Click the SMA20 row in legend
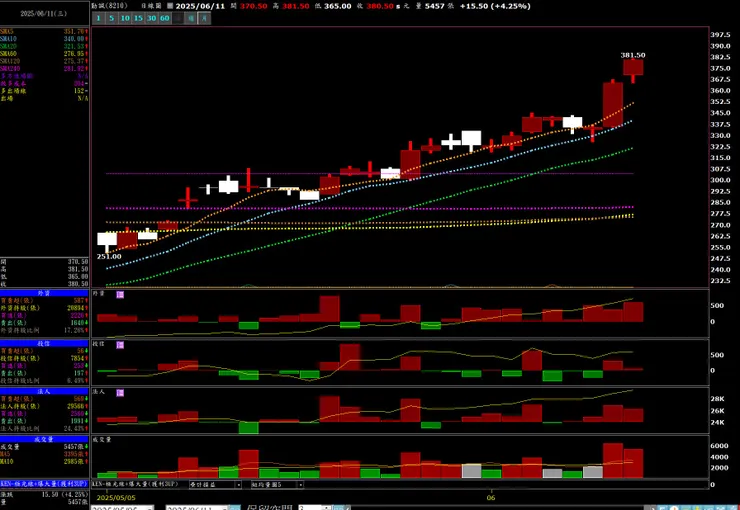The height and width of the screenshot is (510, 740). [x=44, y=46]
